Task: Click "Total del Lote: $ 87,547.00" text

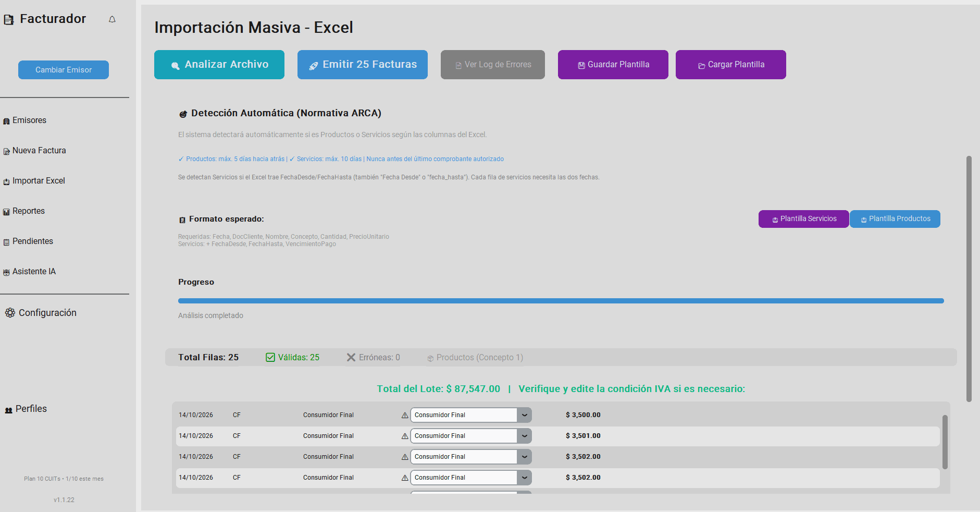Action: coord(439,389)
